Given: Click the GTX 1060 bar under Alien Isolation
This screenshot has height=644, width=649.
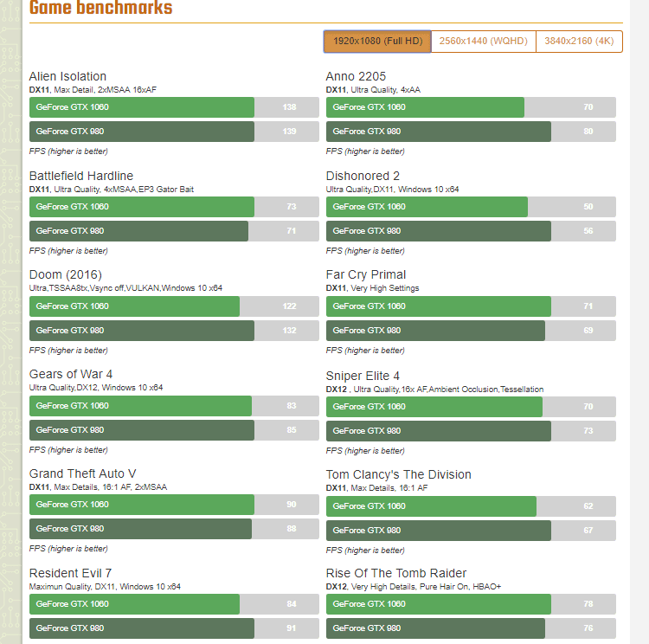Looking at the screenshot, I should [142, 107].
